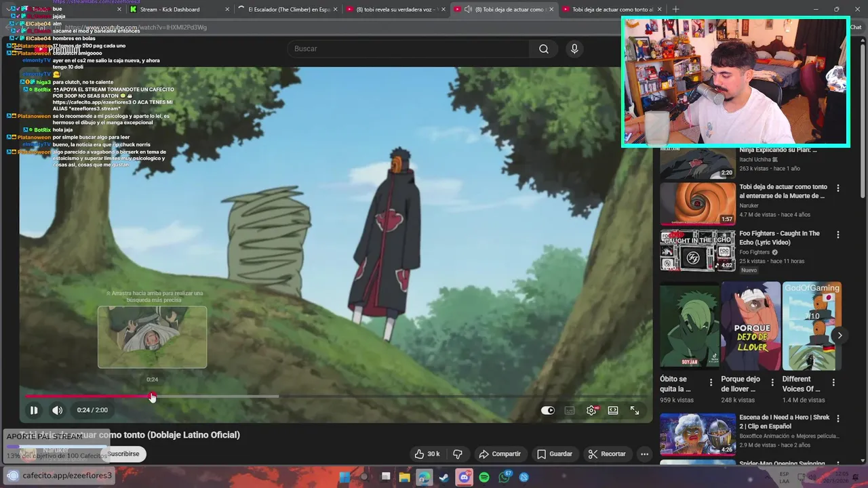
Task: Toggle the autoplay switch in player
Action: 547,410
